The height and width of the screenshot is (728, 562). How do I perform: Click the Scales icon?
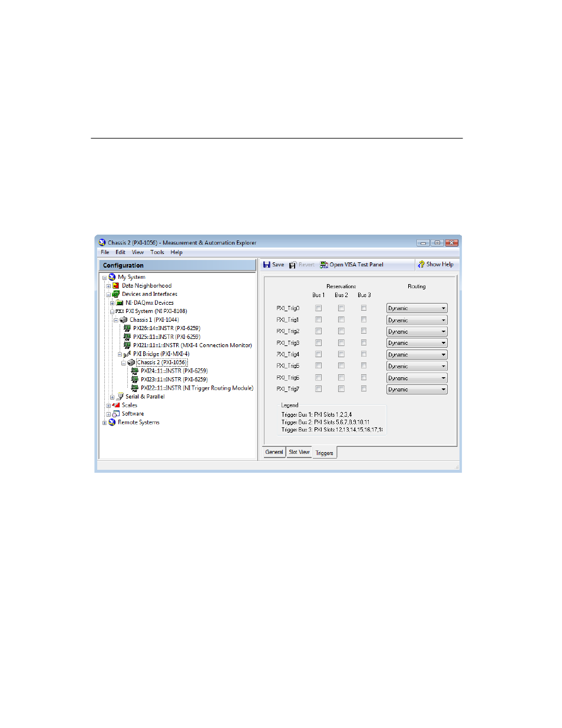click(x=116, y=405)
